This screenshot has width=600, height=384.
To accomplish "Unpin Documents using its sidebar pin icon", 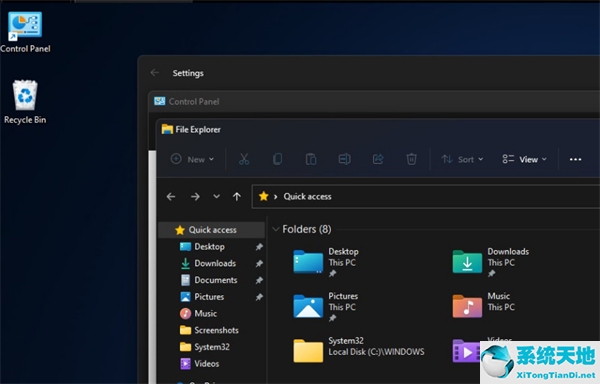I will (259, 280).
